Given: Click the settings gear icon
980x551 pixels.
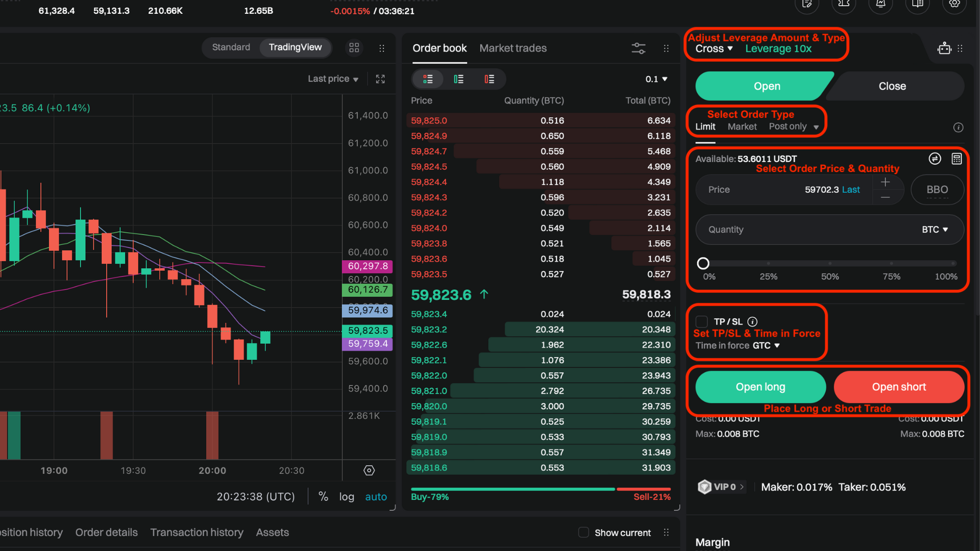Looking at the screenshot, I should (x=954, y=5).
